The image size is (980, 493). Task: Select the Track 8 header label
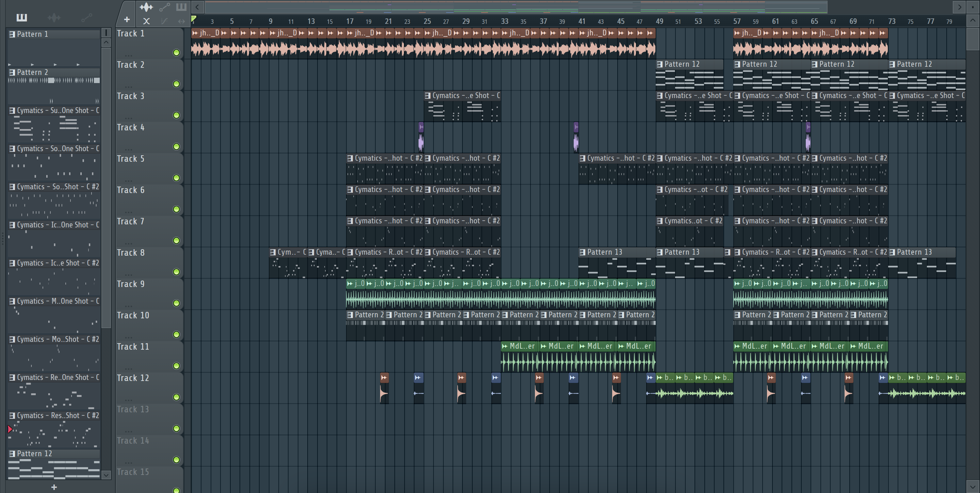[x=130, y=253]
